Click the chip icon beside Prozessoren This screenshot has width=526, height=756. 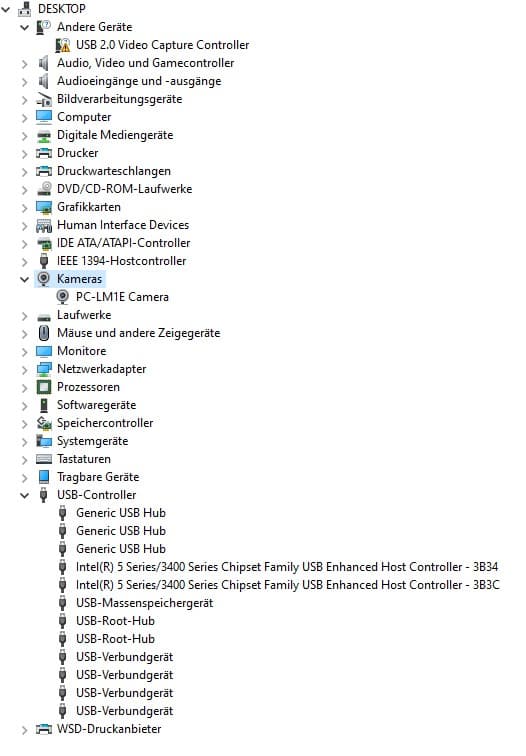pos(44,387)
